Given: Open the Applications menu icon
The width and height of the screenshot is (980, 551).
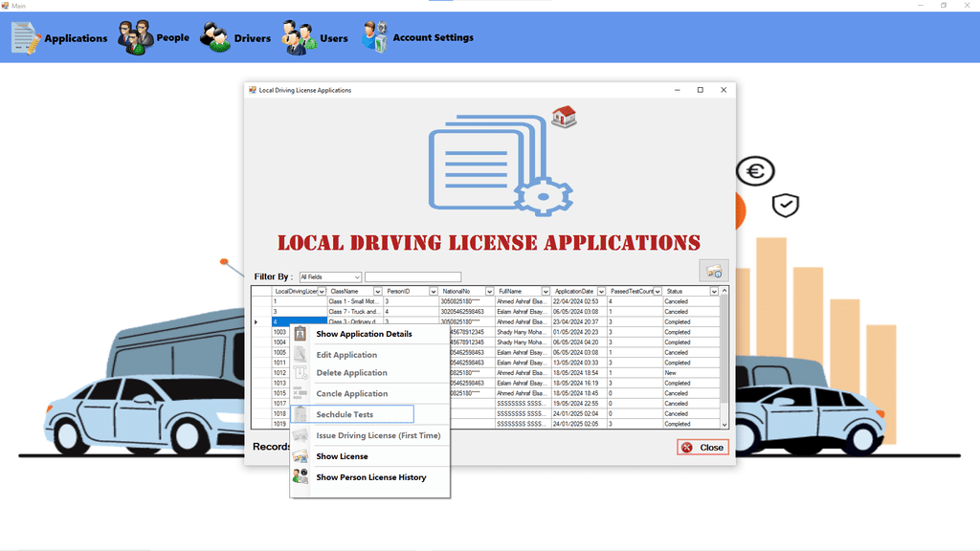Looking at the screenshot, I should 26,37.
